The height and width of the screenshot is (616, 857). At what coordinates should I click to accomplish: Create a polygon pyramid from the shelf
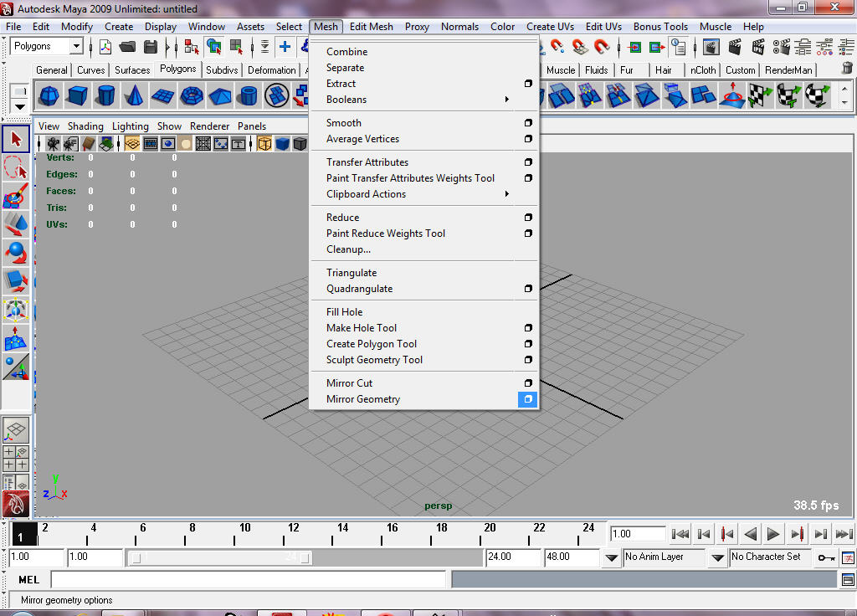220,95
